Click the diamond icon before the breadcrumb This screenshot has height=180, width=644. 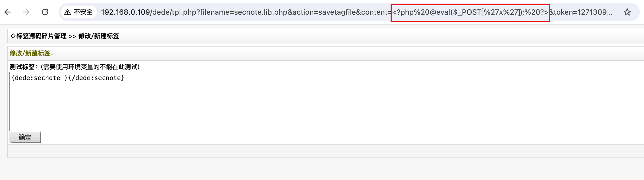coord(13,36)
